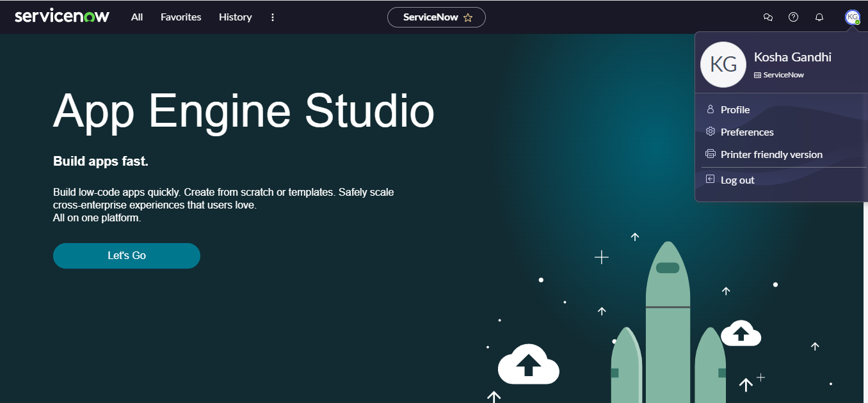Click the All on one platform. text
The height and width of the screenshot is (403, 868).
97,218
